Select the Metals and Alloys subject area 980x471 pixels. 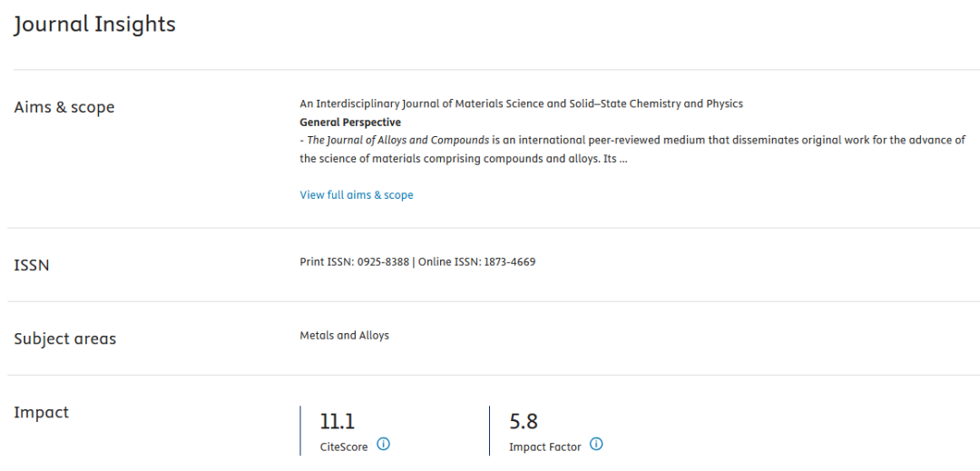(x=345, y=336)
